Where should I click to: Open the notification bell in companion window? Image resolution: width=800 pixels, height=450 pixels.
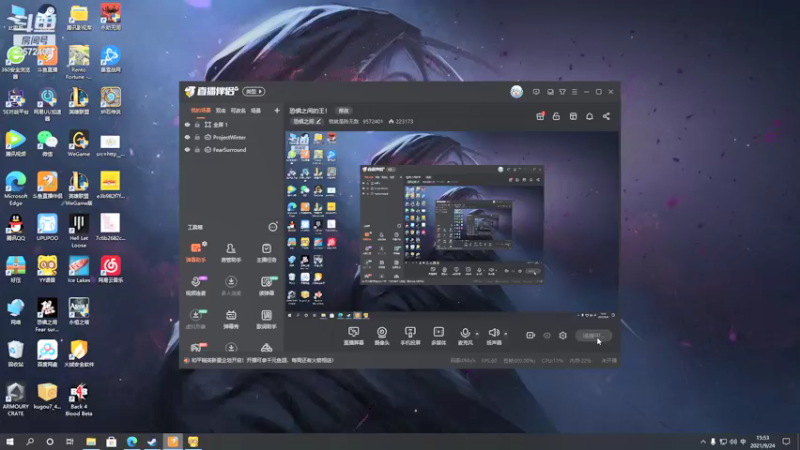pos(589,116)
